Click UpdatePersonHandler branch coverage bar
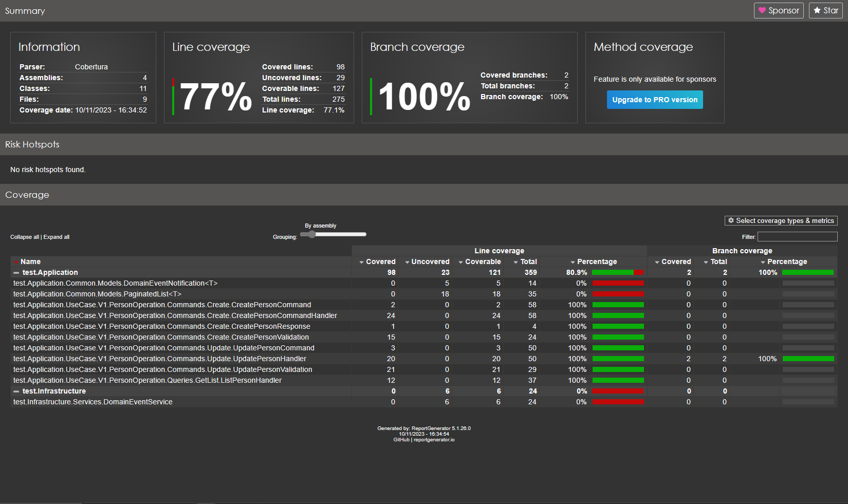Image resolution: width=848 pixels, height=504 pixels. [x=808, y=359]
